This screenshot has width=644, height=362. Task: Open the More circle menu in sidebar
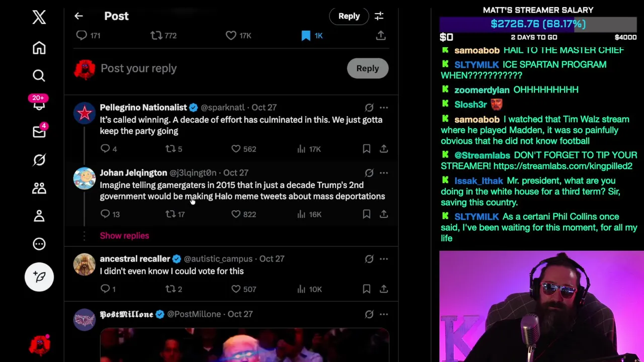[39, 244]
